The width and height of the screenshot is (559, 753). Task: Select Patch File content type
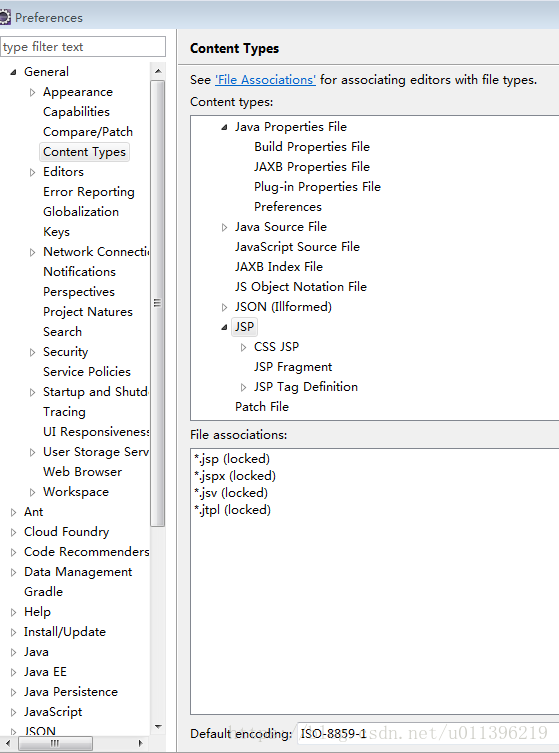pyautogui.click(x=262, y=407)
